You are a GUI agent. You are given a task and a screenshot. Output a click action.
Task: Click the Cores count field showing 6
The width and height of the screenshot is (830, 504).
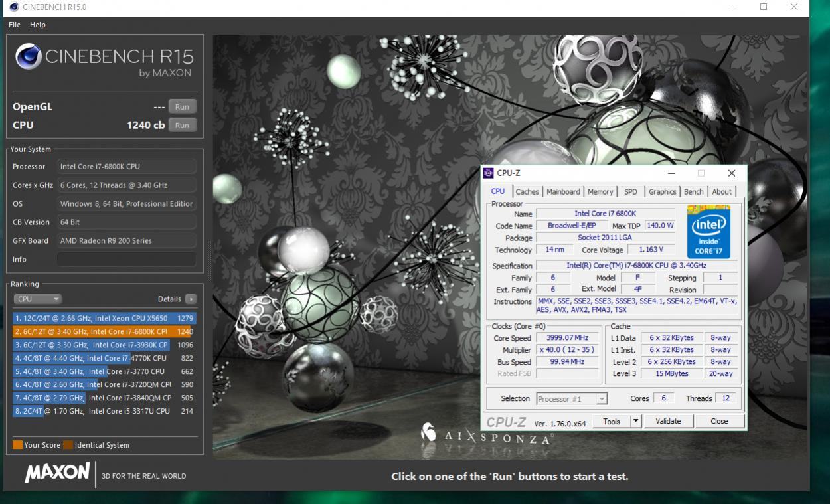[663, 398]
